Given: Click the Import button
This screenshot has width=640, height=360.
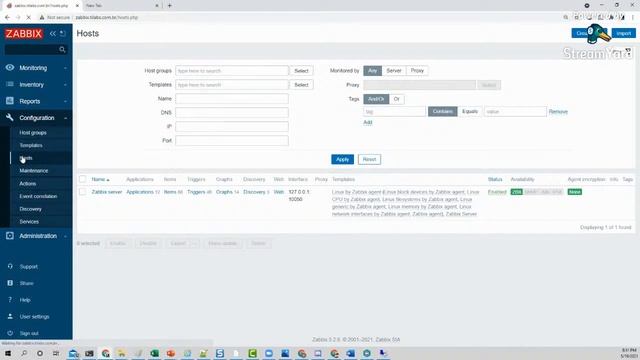Looking at the screenshot, I should [x=624, y=33].
